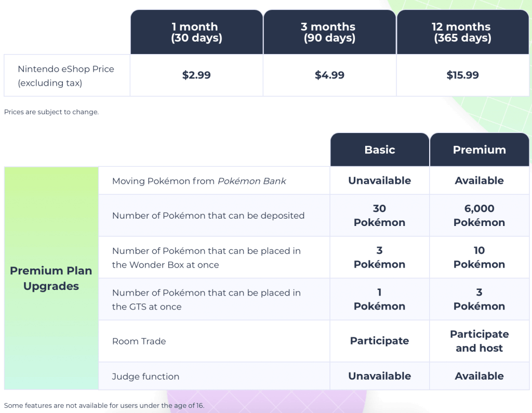Click the 30 Pokémon basic deposit cell
The image size is (532, 413).
[x=380, y=216]
